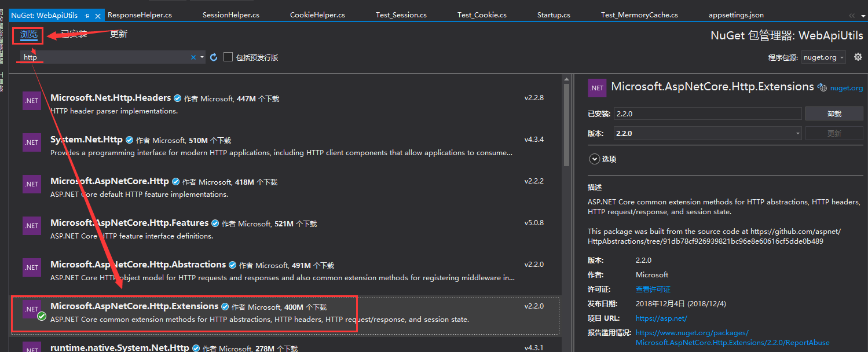Click the verified badge on Microsoft.AspNetCore.Http.Features
Viewport: 868px width, 352px height.
pyautogui.click(x=216, y=222)
